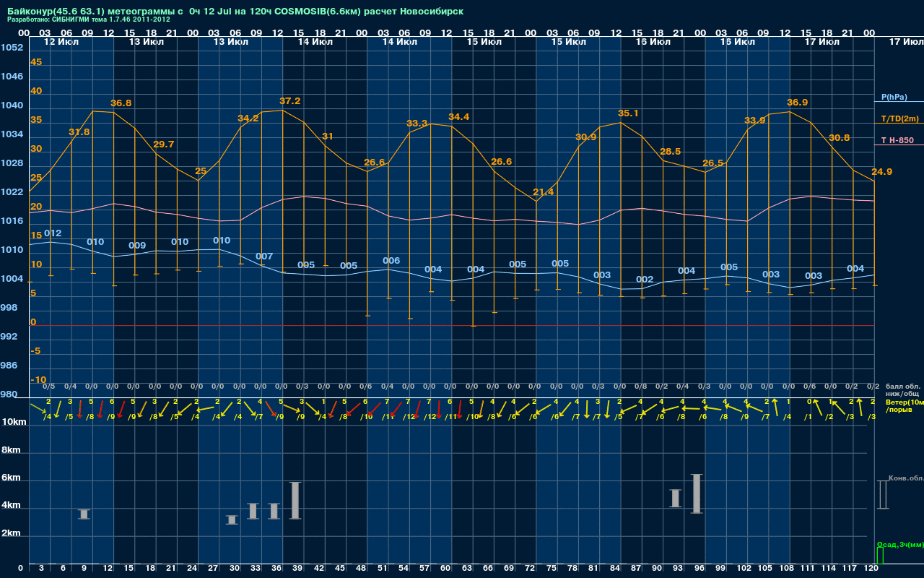Click the 'Ветер(10м) /порыв' legend label

(904, 406)
